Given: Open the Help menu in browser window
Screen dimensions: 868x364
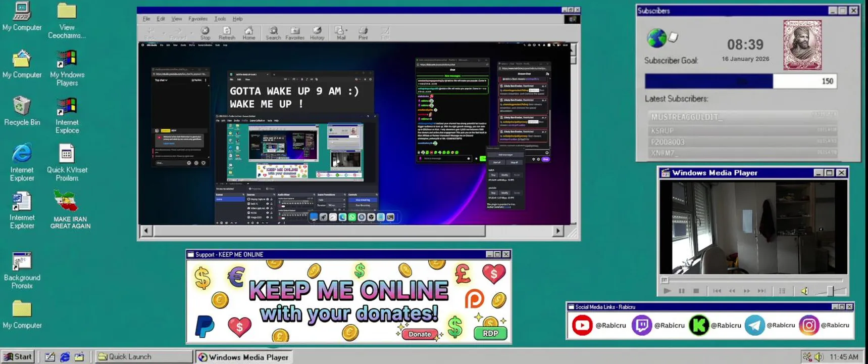Looking at the screenshot, I should pyautogui.click(x=237, y=19).
